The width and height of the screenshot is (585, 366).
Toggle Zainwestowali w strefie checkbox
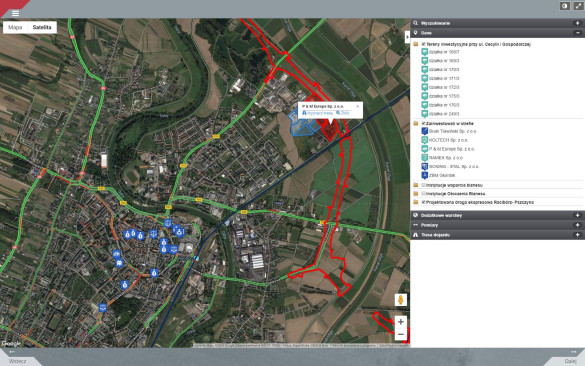[423, 123]
